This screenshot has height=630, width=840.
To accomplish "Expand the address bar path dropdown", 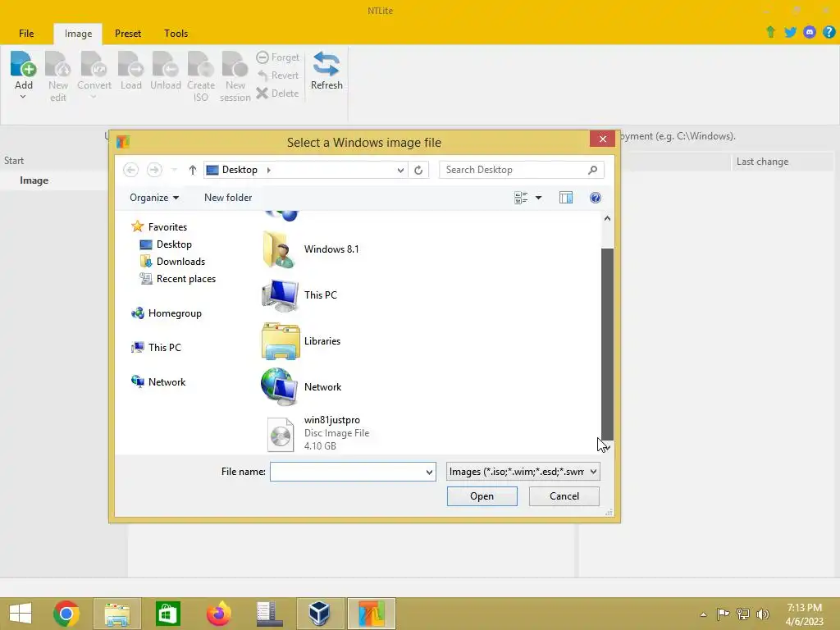I will point(400,170).
